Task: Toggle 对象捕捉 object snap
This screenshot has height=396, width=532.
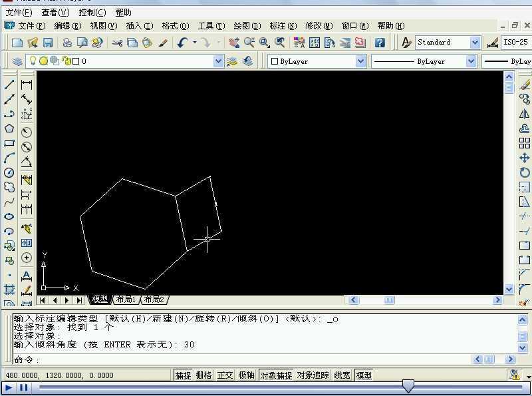Action: pyautogui.click(x=276, y=375)
